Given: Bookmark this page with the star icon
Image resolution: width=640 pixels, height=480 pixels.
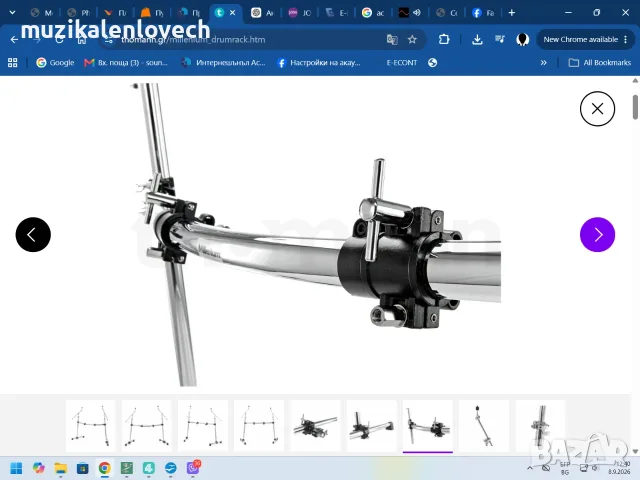Looking at the screenshot, I should coord(412,40).
